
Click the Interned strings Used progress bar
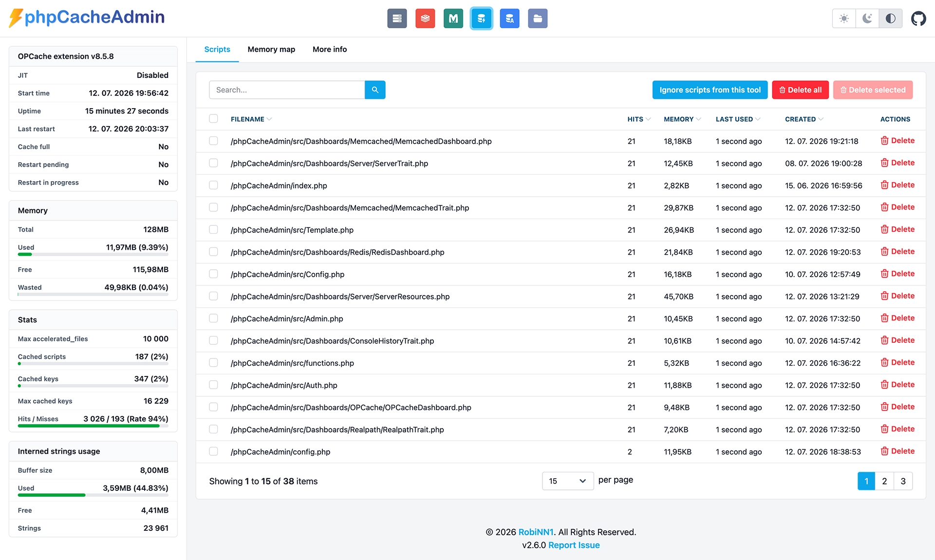(93, 495)
